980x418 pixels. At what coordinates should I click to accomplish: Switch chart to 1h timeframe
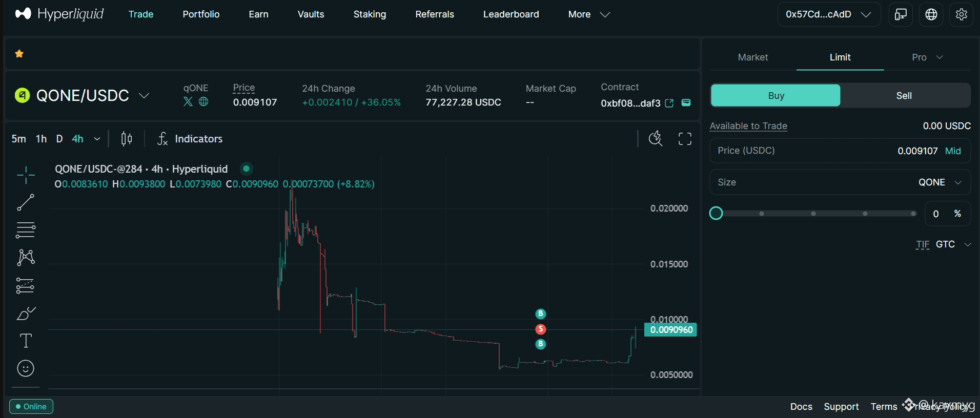pos(41,139)
